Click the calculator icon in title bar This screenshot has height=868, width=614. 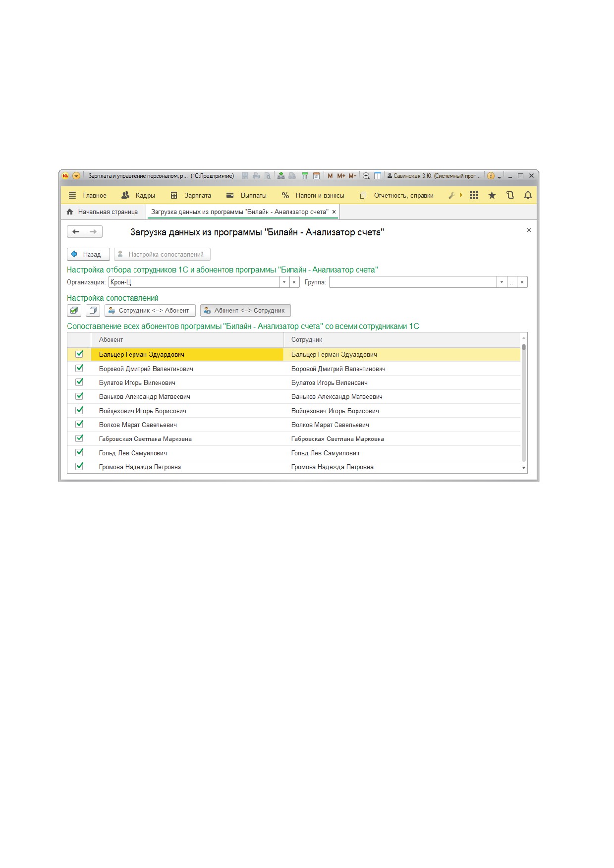coord(305,176)
